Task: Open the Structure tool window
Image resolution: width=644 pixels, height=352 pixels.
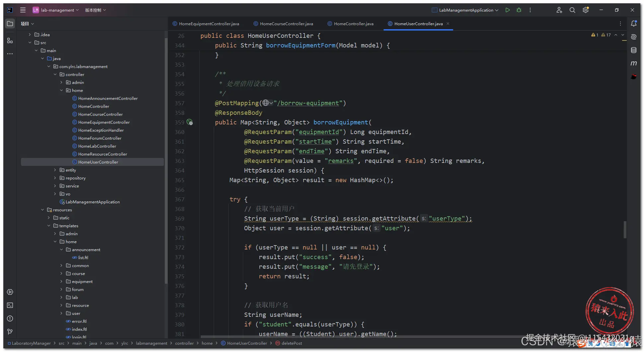Action: click(10, 40)
